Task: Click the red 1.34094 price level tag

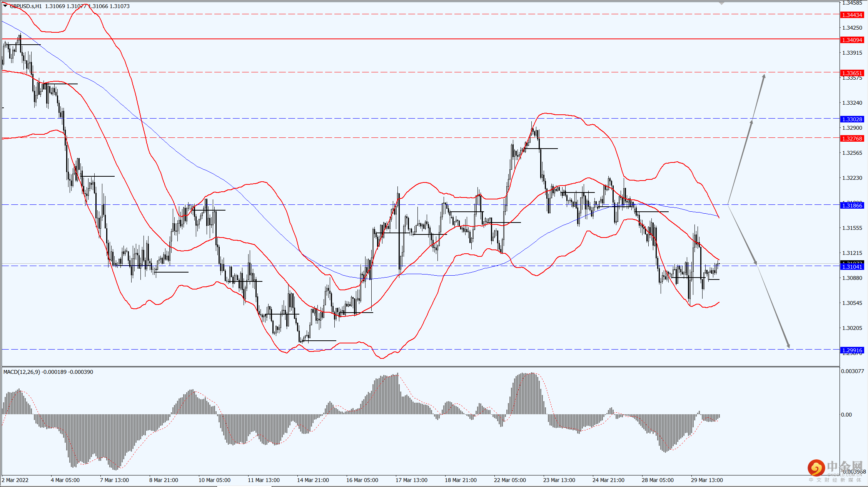Action: pos(852,40)
